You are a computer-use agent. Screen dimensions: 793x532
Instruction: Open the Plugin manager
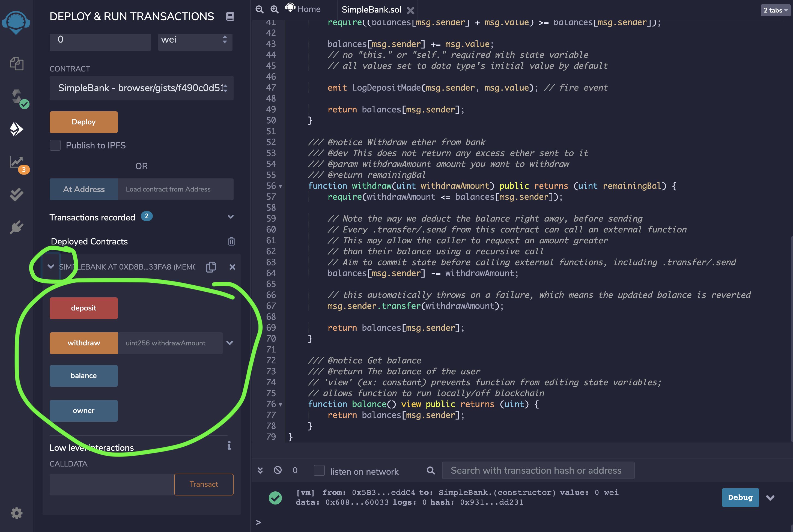(x=16, y=227)
